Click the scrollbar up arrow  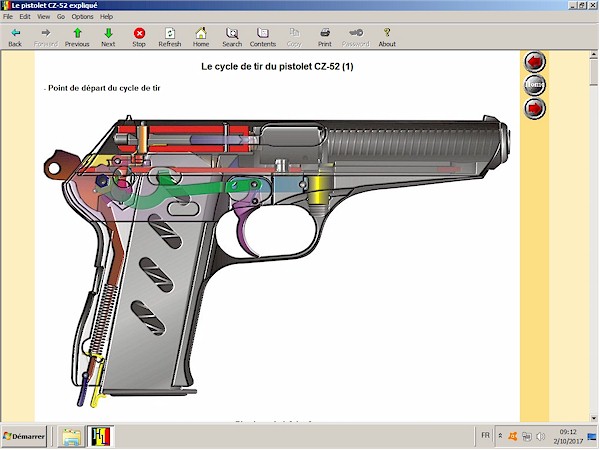593,55
